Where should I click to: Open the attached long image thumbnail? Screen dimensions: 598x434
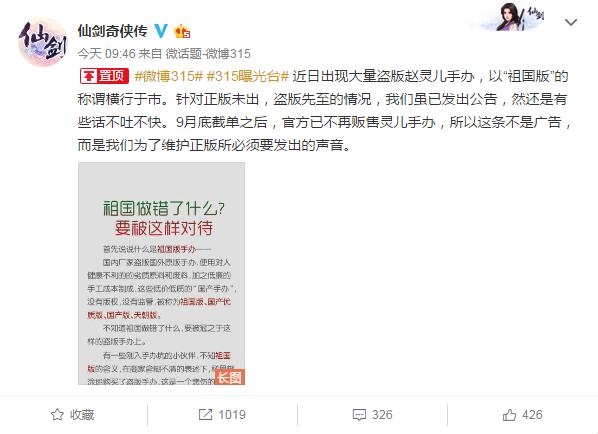click(x=161, y=273)
